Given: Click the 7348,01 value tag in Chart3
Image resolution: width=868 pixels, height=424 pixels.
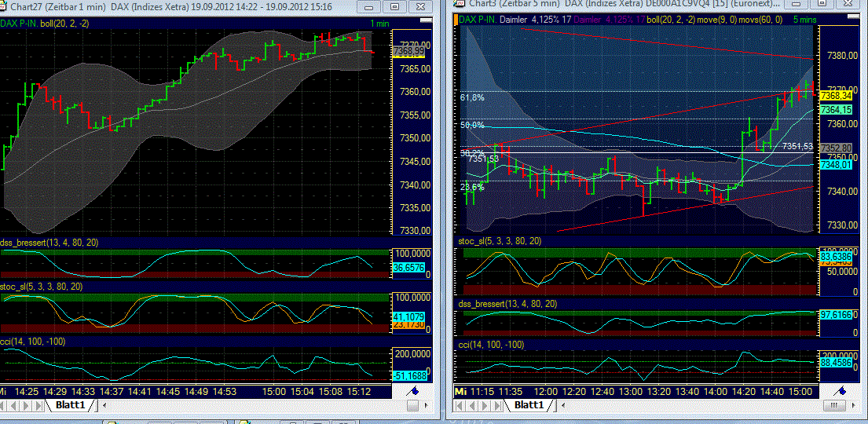Looking at the screenshot, I should [x=836, y=165].
